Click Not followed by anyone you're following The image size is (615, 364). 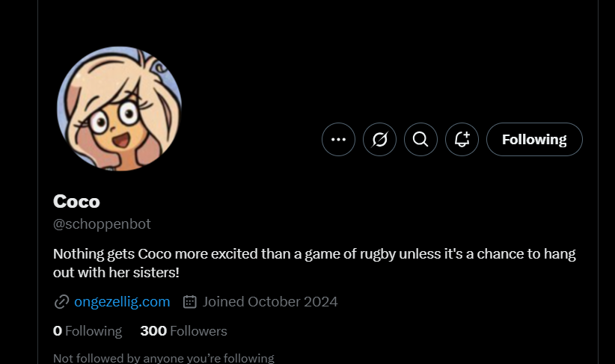[163, 358]
